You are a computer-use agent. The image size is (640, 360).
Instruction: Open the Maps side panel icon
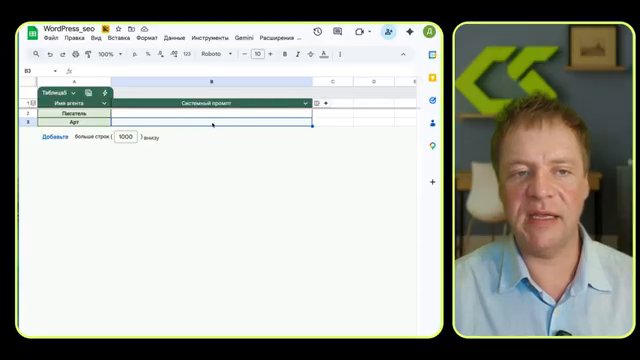(x=433, y=146)
